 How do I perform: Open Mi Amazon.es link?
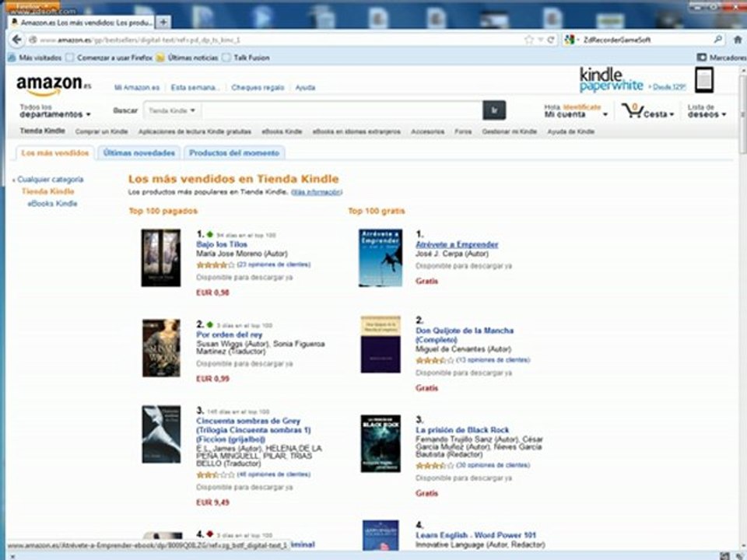tap(137, 88)
